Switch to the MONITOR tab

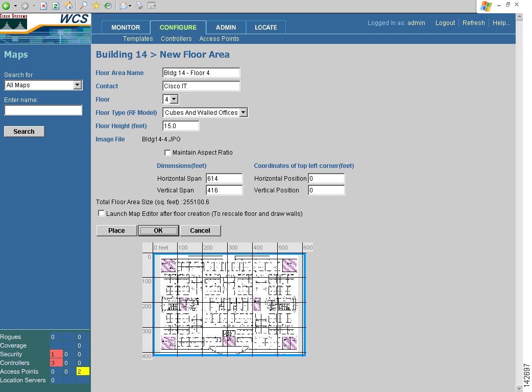[x=126, y=28]
